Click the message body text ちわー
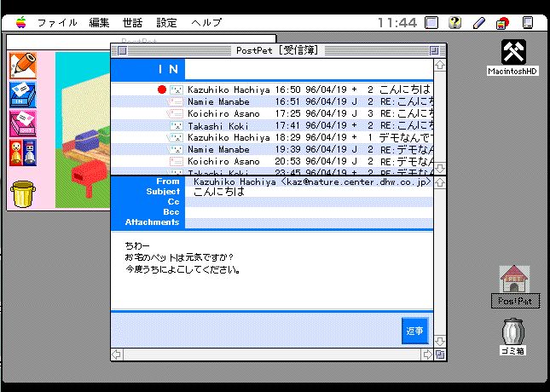Viewport: 550px width, 392px height. (x=137, y=245)
